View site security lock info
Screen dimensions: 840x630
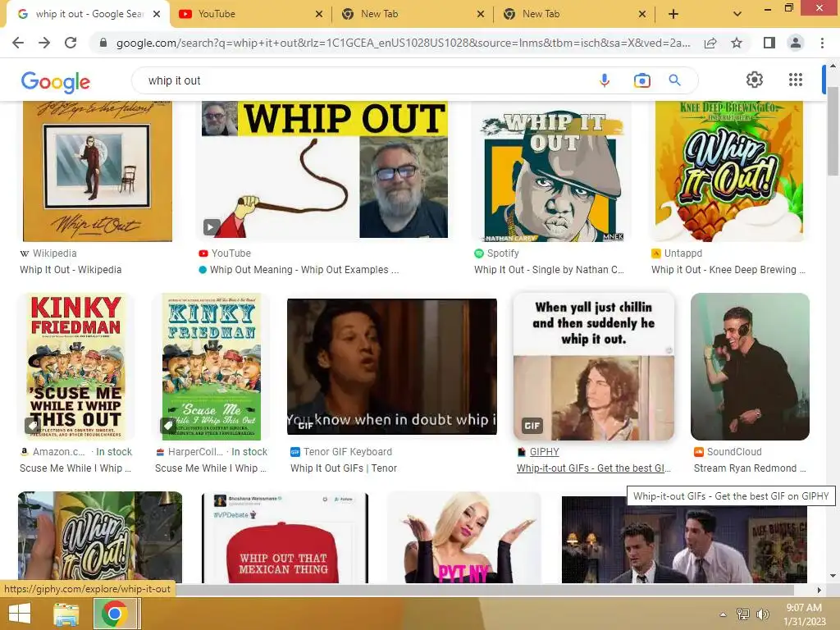[x=103, y=43]
